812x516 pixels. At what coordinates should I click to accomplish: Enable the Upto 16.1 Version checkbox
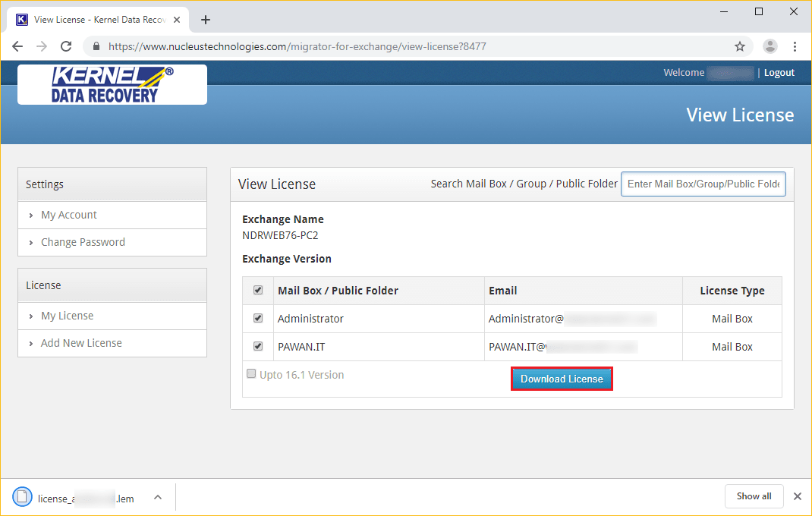pos(251,373)
